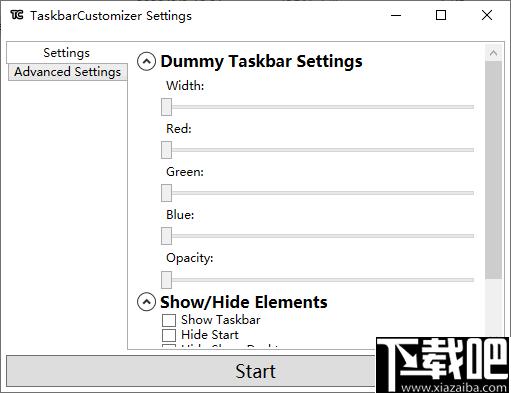This screenshot has height=393, width=511.
Task: Close the TaskbarCustomizer Settings window
Action: [487, 15]
